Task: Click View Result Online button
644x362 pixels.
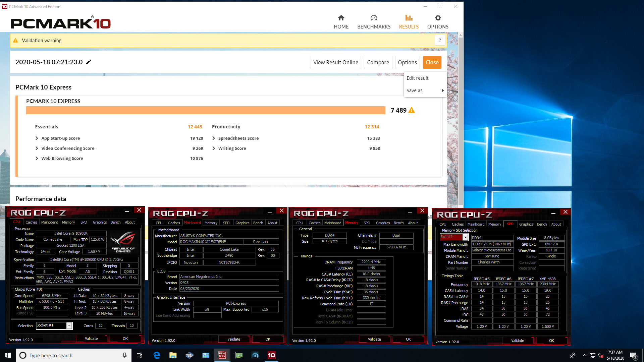Action: 336,62
